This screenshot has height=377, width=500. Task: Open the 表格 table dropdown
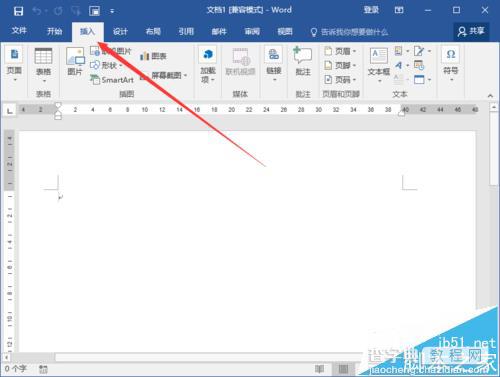(x=43, y=65)
